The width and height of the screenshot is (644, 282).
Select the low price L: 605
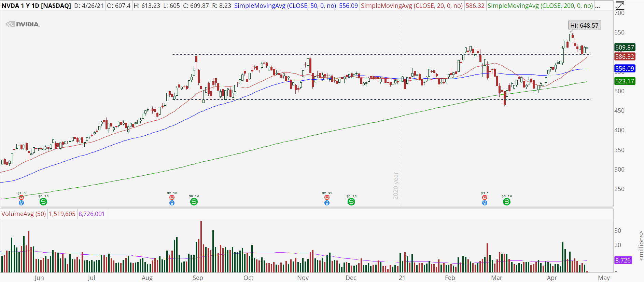tap(171, 6)
